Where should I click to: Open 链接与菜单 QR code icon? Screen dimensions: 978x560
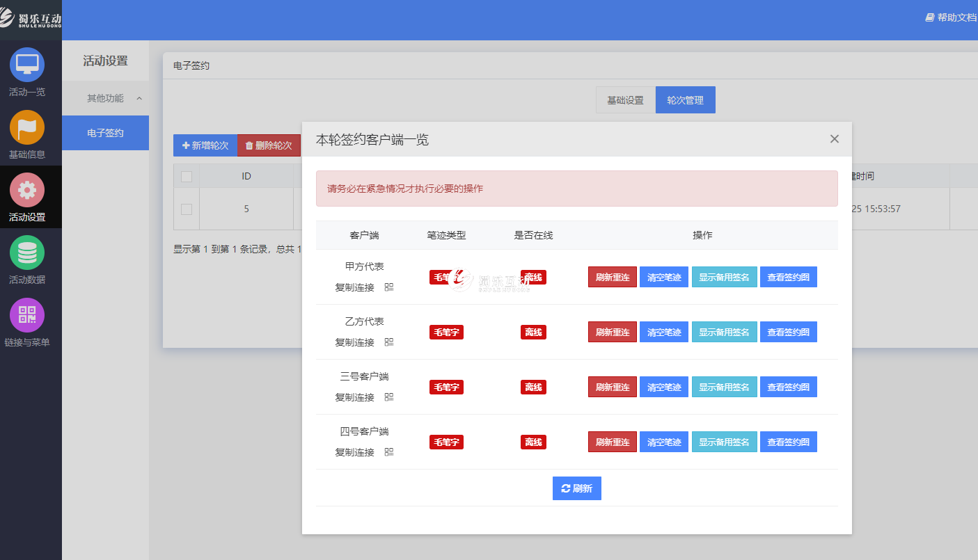(x=27, y=316)
